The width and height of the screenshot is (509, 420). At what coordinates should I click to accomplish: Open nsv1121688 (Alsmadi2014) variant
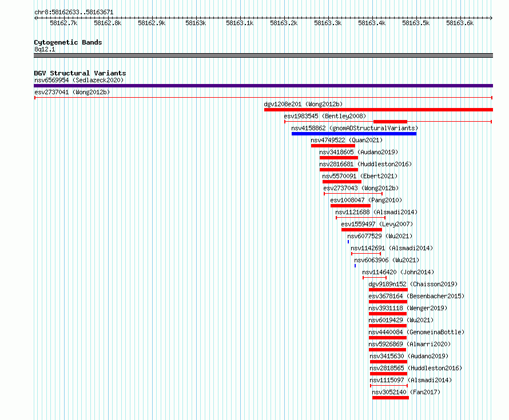coord(376,212)
